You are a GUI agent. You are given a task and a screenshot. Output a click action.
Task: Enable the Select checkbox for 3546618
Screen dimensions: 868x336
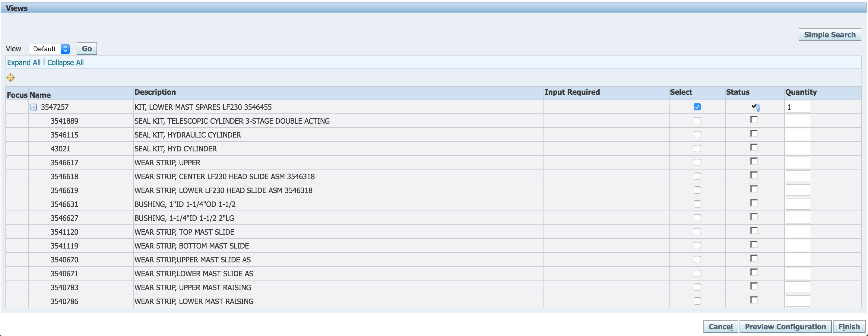coord(697,176)
